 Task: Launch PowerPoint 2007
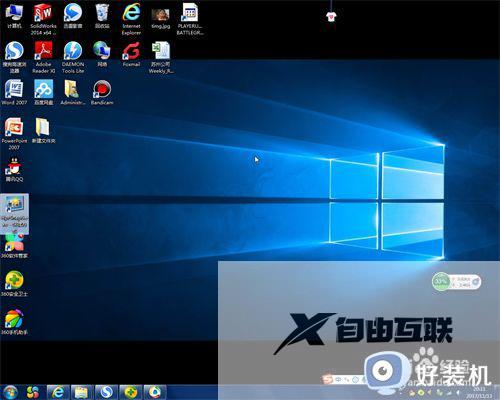(x=14, y=134)
